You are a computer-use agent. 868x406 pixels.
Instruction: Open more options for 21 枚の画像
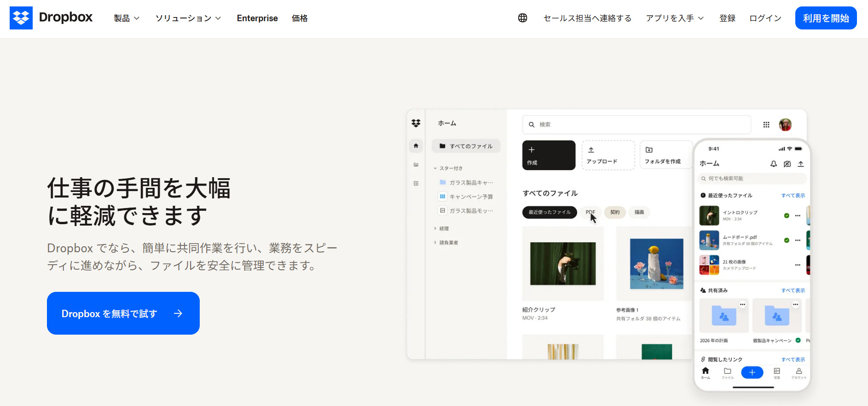798,265
